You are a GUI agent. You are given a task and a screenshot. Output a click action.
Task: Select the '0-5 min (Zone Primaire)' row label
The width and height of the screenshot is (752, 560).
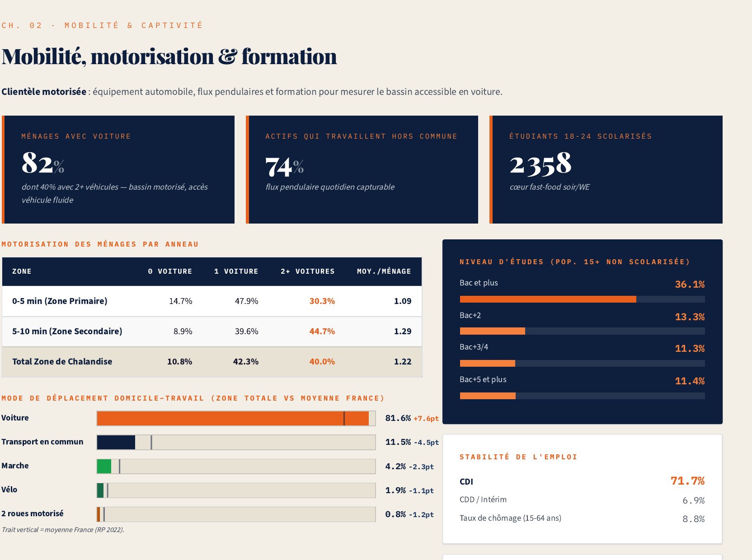[60, 301]
